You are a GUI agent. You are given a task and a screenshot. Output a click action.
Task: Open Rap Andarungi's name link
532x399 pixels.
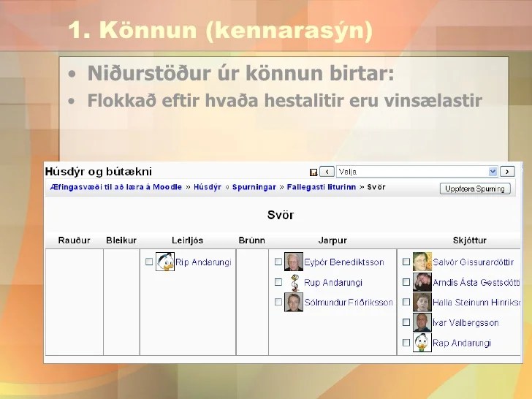tap(462, 343)
